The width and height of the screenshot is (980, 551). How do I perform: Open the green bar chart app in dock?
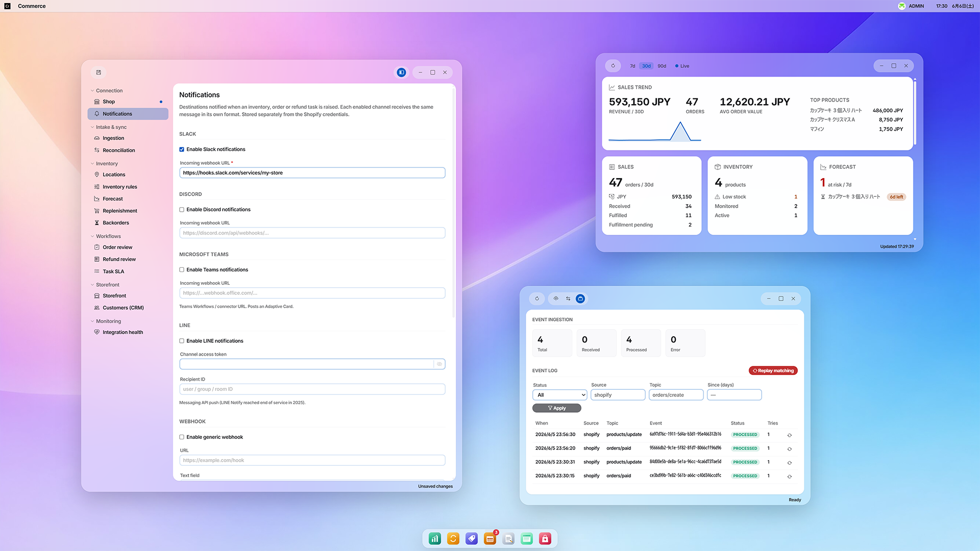[x=435, y=539]
